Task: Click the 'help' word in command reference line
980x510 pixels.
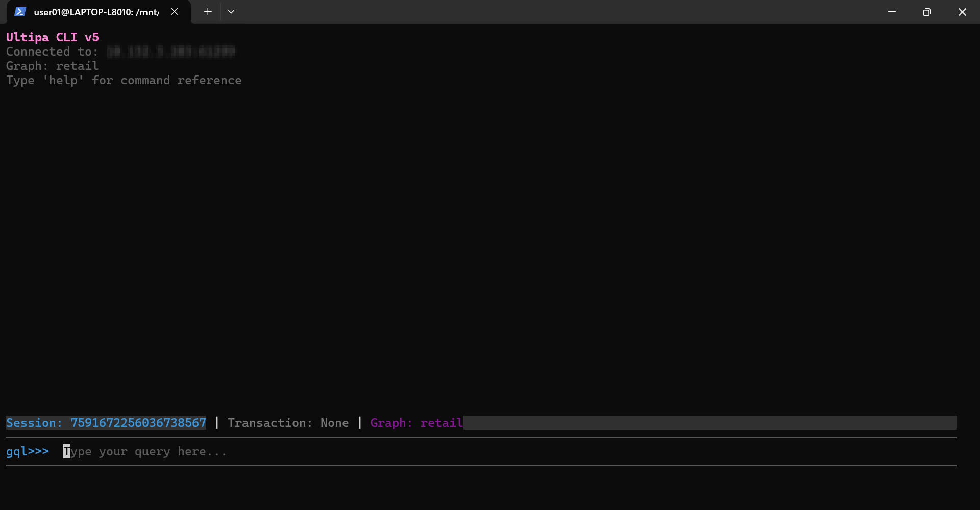Action: [x=63, y=80]
